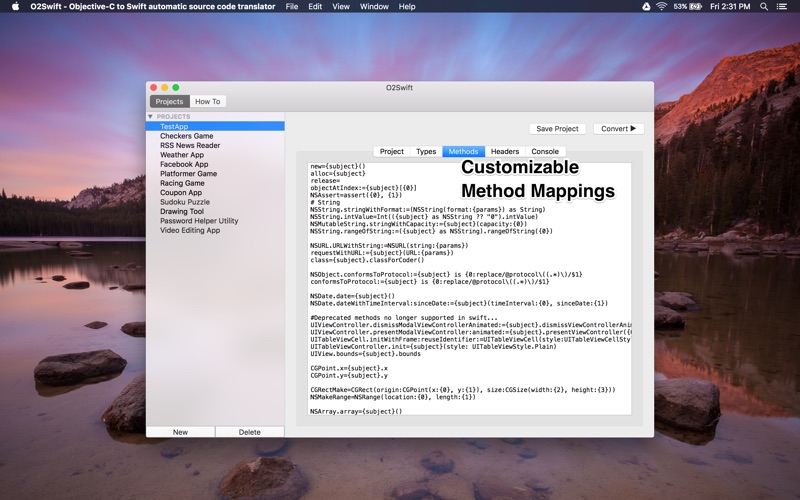
Task: Select the Methods tab
Action: (463, 152)
